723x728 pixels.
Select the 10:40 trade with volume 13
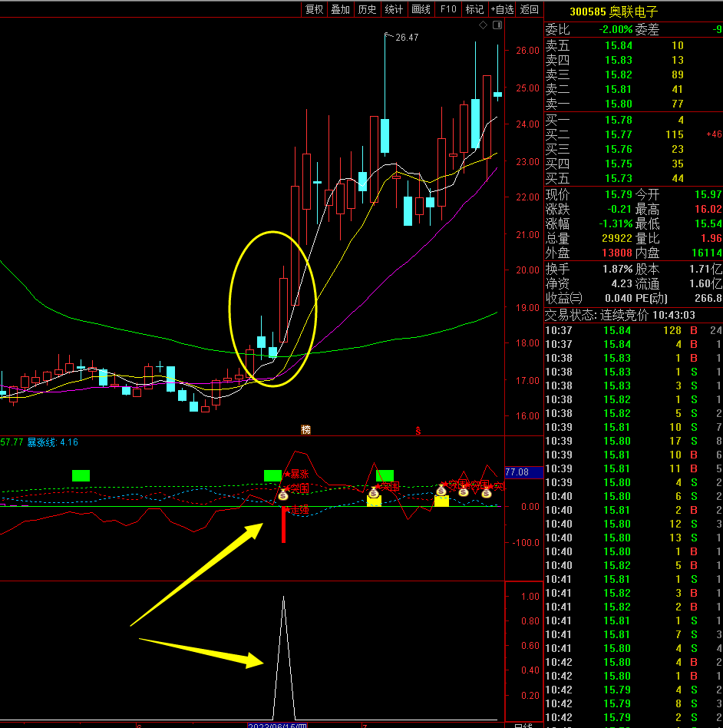[x=633, y=538]
